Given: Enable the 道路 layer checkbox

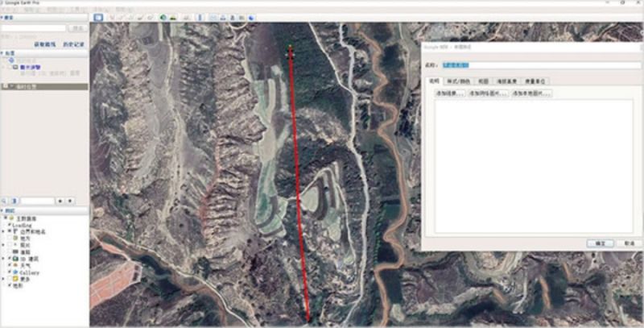Looking at the screenshot, I should (10, 251).
